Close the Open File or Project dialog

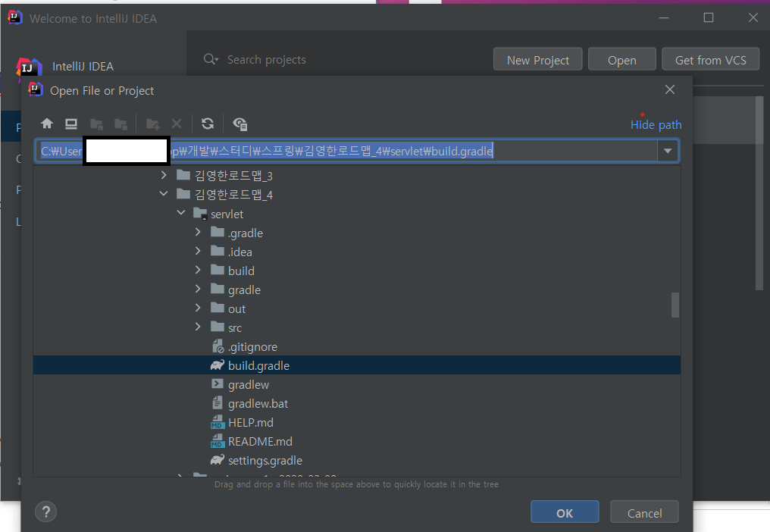(x=669, y=89)
